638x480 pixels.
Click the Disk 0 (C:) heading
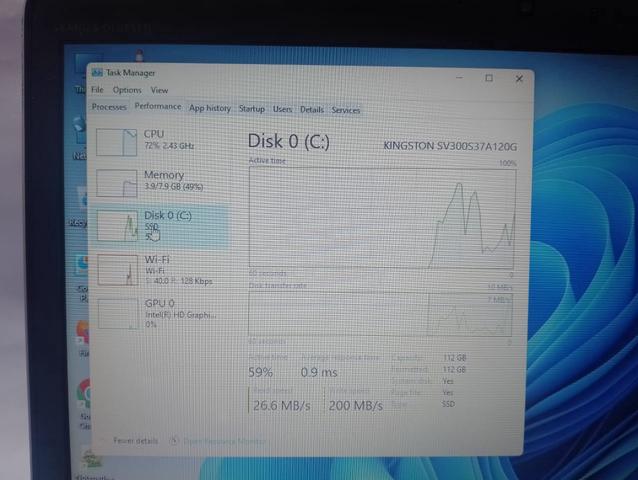pyautogui.click(x=288, y=141)
